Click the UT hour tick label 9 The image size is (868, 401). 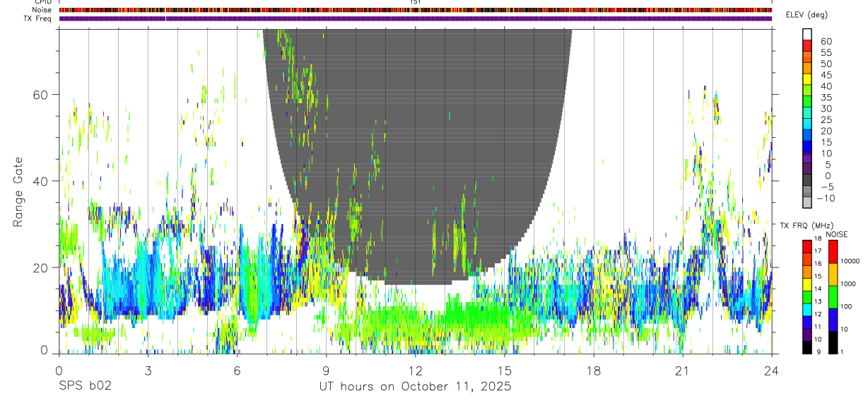tap(326, 370)
